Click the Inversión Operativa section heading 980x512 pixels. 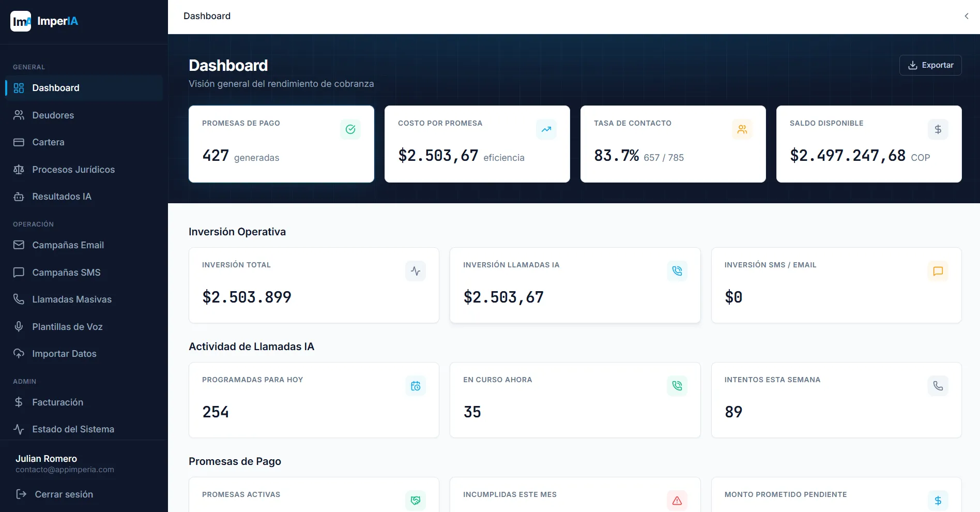[237, 232]
